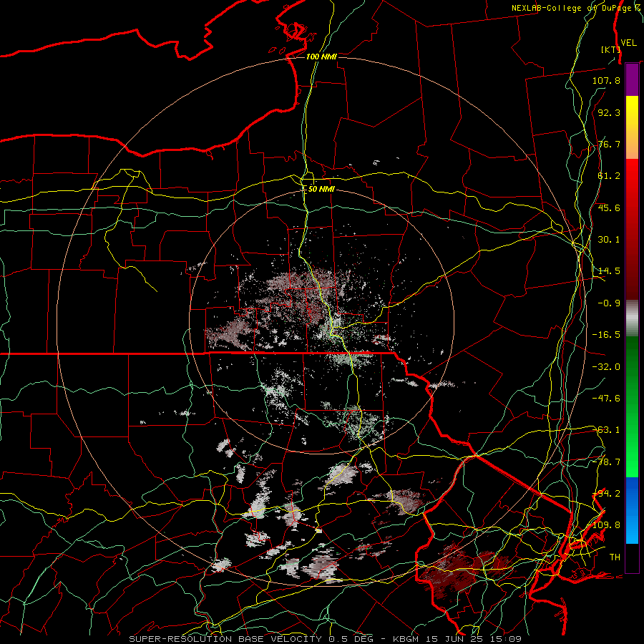644x644 pixels.
Task: Click the TH label under the color bar
Action: [x=615, y=557]
